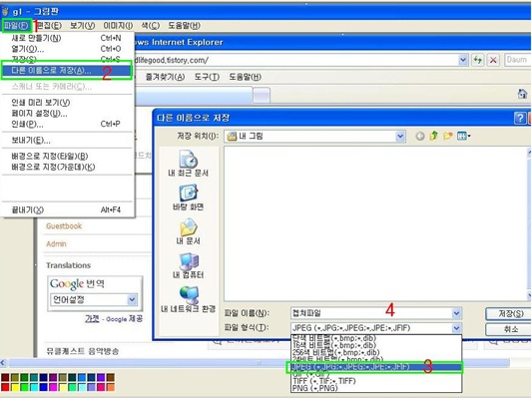Viewport: 532px width, 398px height.
Task: Toggle the 파일 형식 dropdown arrow
Action: pyautogui.click(x=457, y=328)
